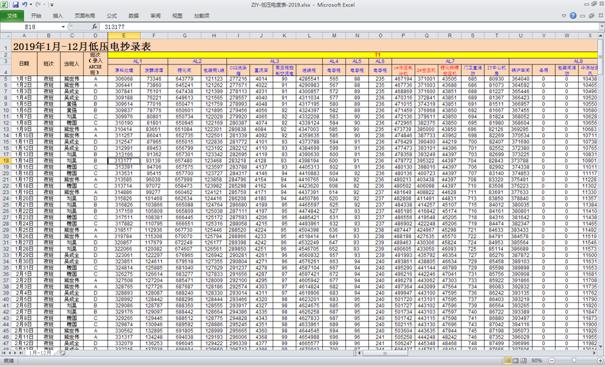Open the 公式 (Formulas) ribbon tab

112,16
